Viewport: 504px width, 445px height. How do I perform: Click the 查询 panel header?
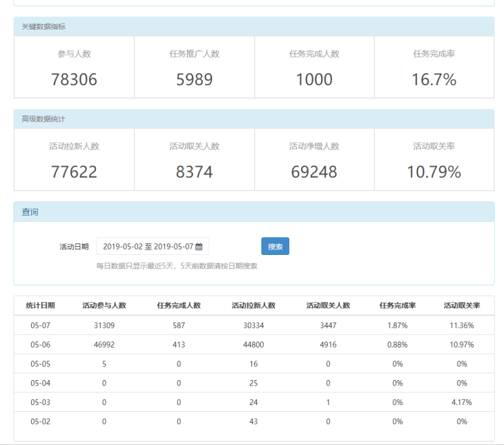pos(253,212)
